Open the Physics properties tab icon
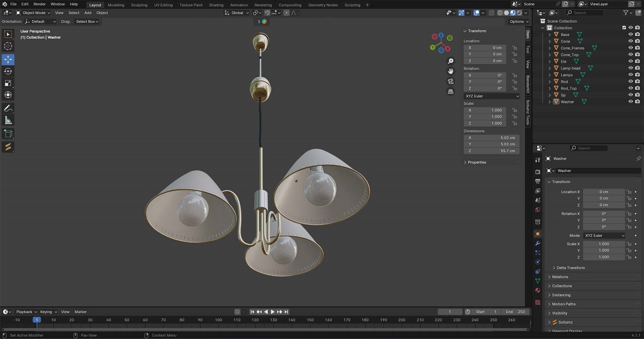Image resolution: width=644 pixels, height=339 pixels. click(x=538, y=262)
